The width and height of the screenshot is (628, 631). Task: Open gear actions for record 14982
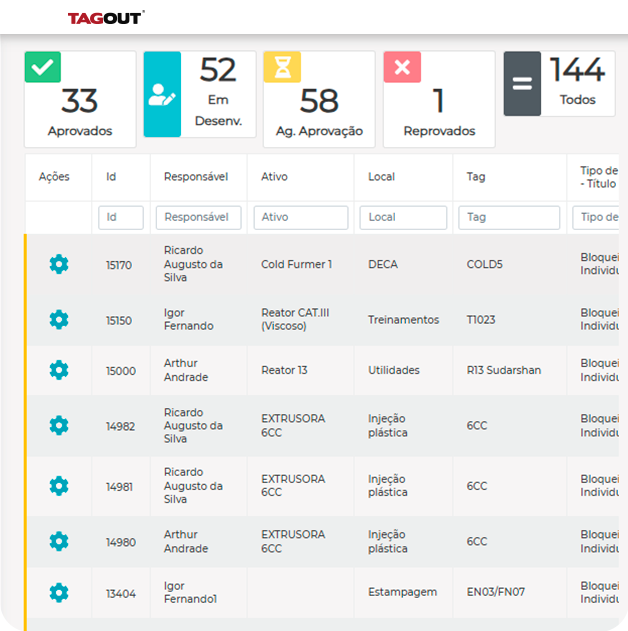[59, 426]
